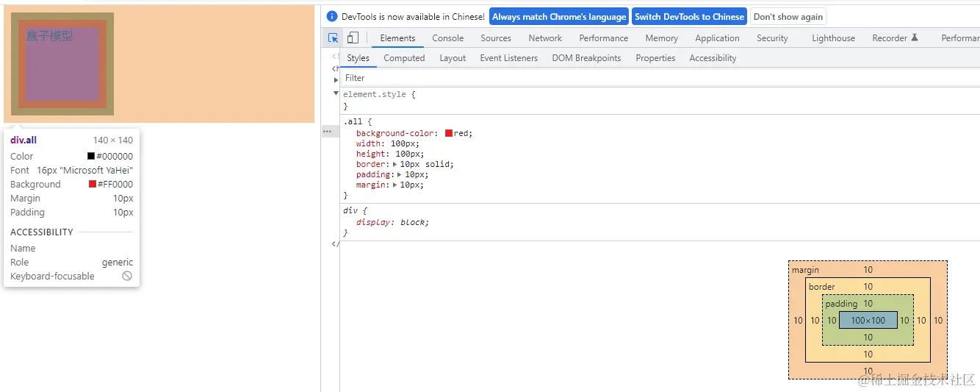Viewport: 980px width, 392px height.
Task: Go to the Security tab
Action: pos(772,38)
